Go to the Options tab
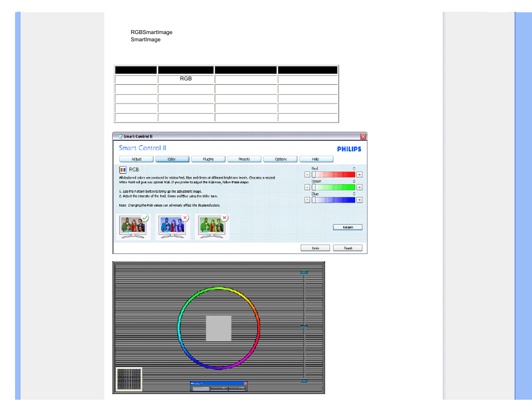The height and width of the screenshot is (412, 532). click(280, 159)
